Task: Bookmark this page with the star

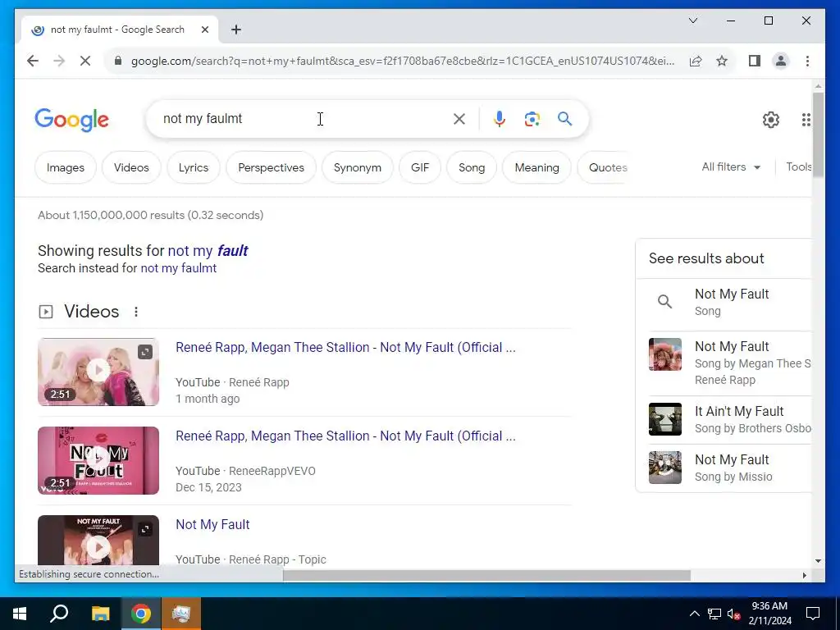Action: coord(722,61)
